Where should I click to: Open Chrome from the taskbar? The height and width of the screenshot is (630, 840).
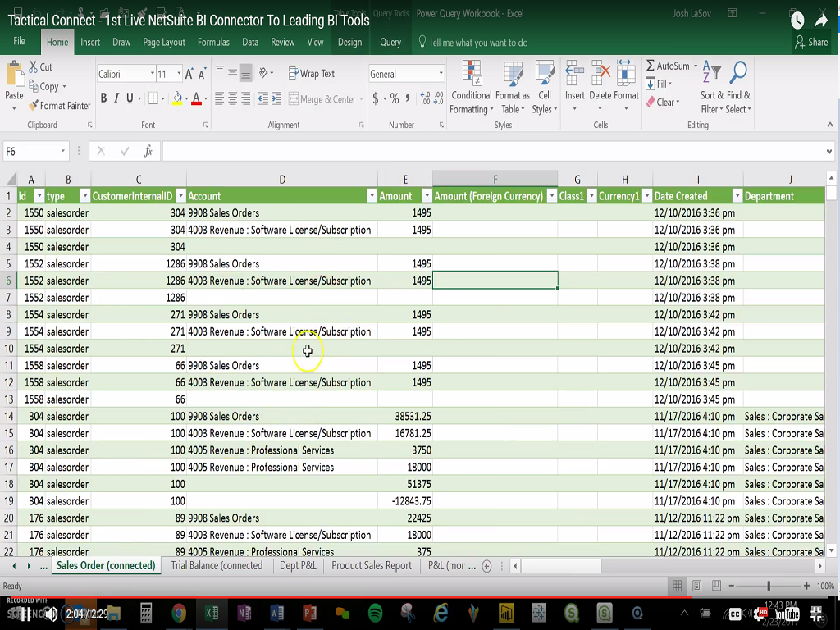[x=178, y=614]
